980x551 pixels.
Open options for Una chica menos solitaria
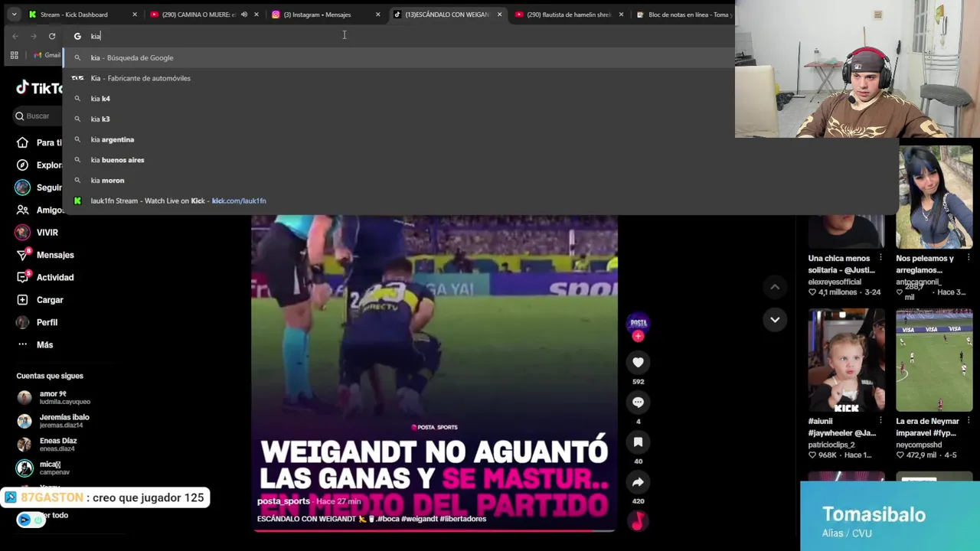coord(880,258)
